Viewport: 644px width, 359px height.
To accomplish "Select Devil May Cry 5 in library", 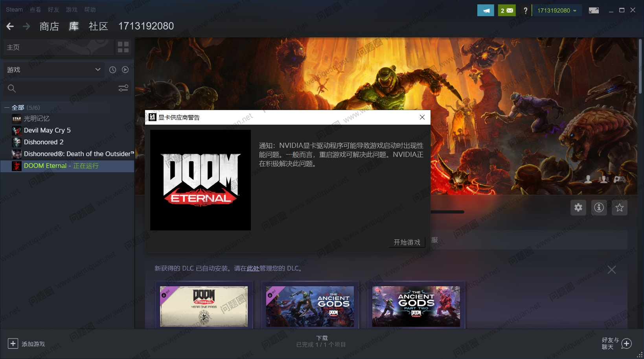I will 47,130.
